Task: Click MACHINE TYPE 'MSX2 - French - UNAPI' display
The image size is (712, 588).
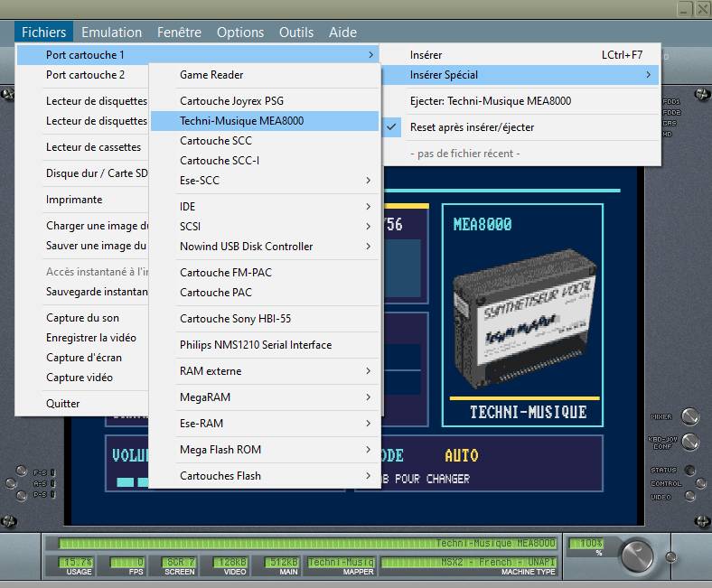Action: pos(469,562)
